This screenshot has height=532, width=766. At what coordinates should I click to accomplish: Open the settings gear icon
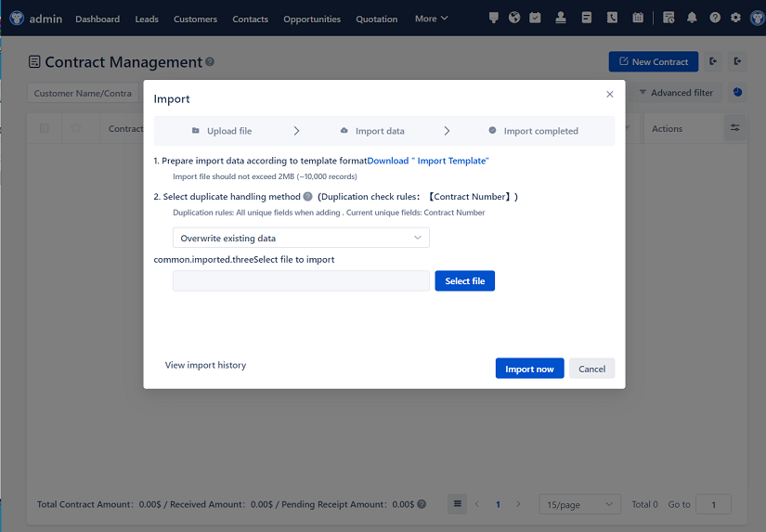[x=735, y=18]
